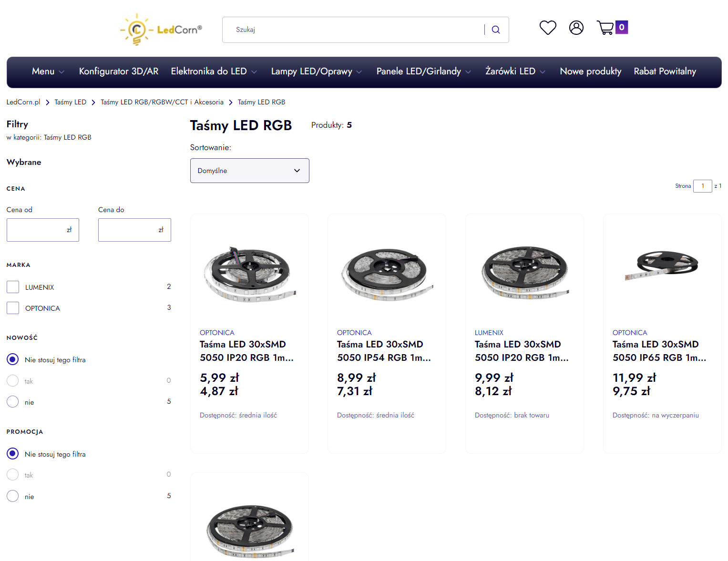Select 'tak' under the PROMOCJA filter

click(x=12, y=474)
